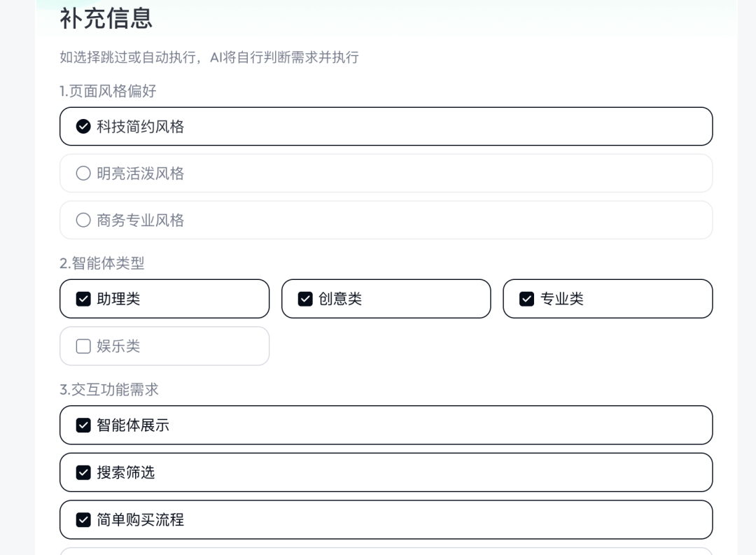Disable the 专业类 checkbox
Image resolution: width=756 pixels, height=555 pixels.
click(x=526, y=299)
